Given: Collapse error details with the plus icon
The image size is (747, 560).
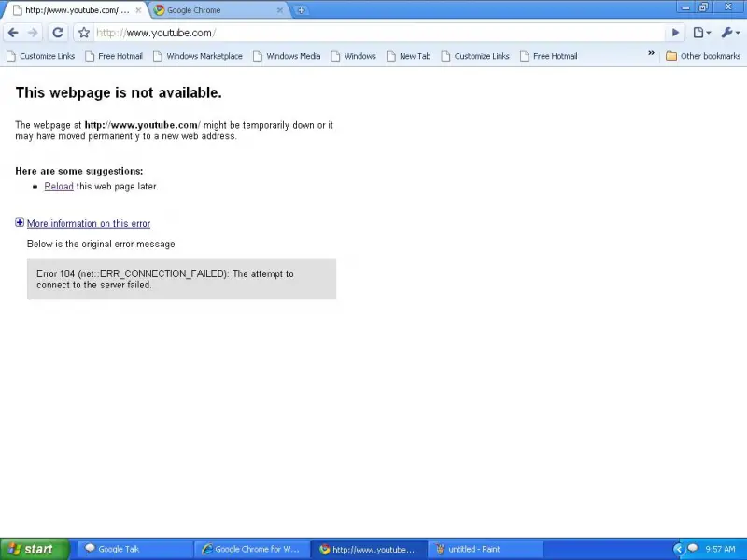Looking at the screenshot, I should click(x=20, y=222).
